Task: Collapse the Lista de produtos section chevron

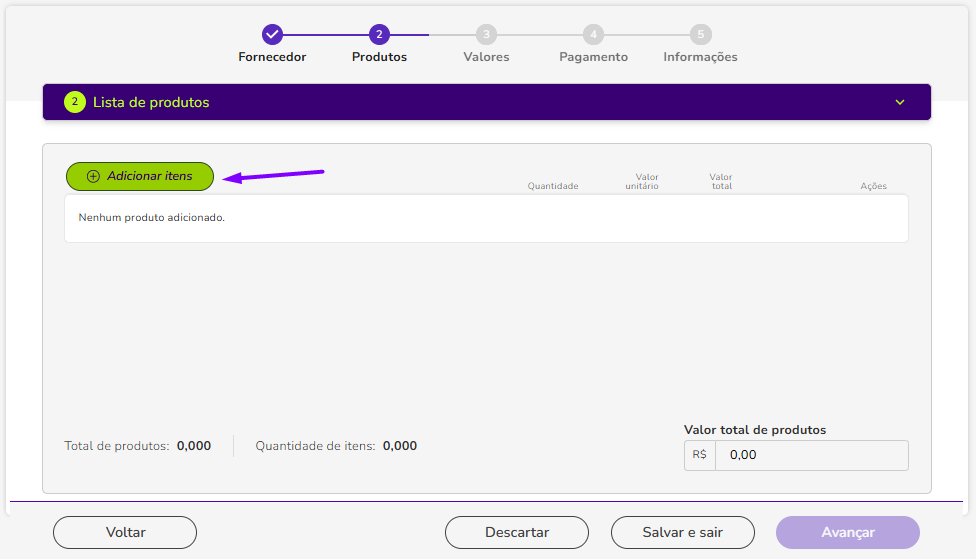Action: (899, 102)
